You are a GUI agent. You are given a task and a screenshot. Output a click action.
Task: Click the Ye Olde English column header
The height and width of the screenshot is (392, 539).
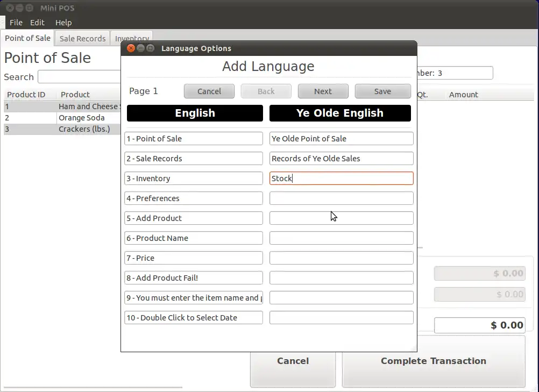340,113
